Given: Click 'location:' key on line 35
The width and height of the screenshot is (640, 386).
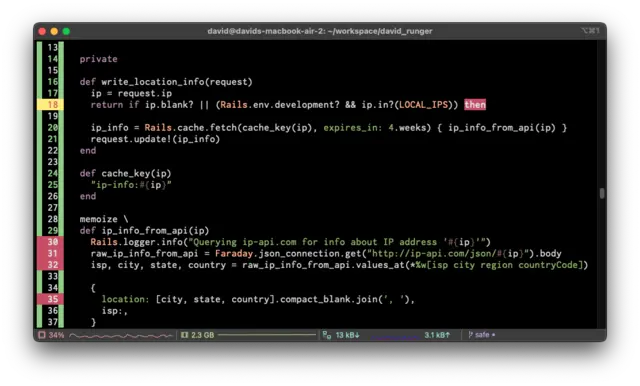Looking at the screenshot, I should tap(125, 299).
